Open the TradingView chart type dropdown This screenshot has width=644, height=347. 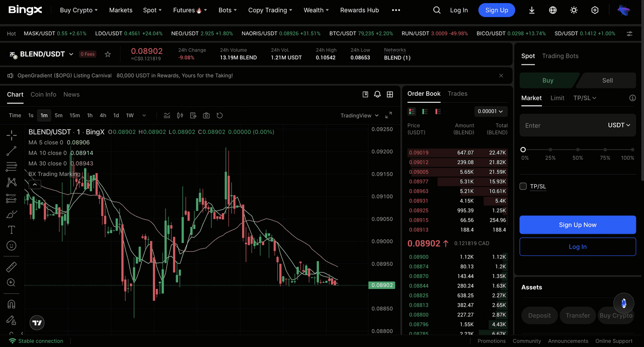point(359,116)
